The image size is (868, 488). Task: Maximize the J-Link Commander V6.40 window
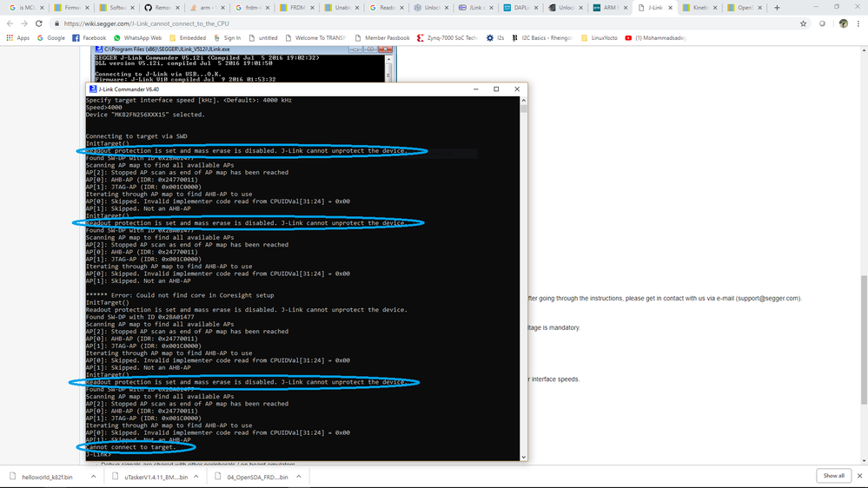point(496,89)
